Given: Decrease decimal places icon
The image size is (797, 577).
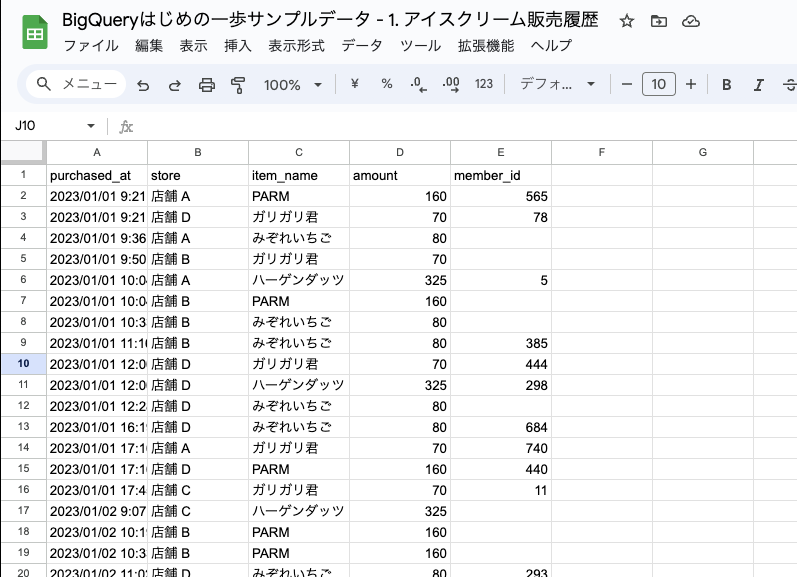Looking at the screenshot, I should tap(418, 84).
